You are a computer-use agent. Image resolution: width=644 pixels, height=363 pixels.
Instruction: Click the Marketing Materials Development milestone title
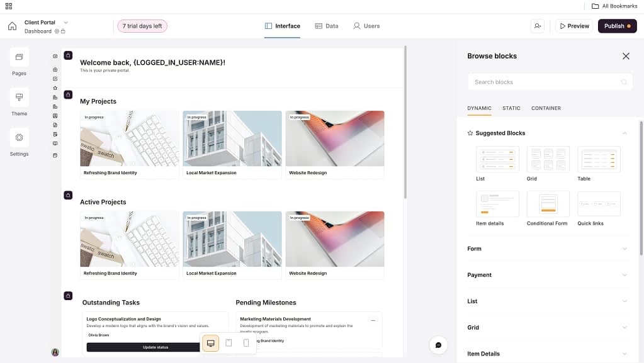click(275, 319)
